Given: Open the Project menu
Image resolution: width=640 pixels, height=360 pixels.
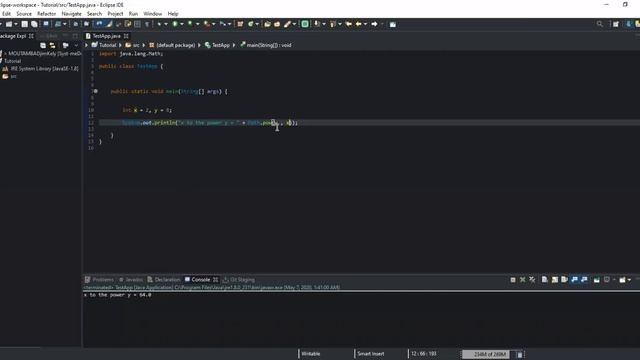Looking at the screenshot, I should pos(115,13).
